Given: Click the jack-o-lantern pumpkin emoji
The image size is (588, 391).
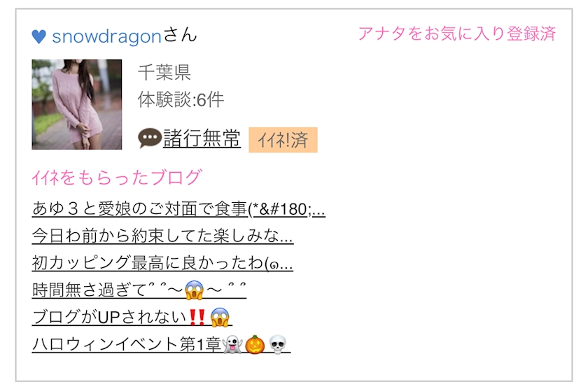Looking at the screenshot, I should pyautogui.click(x=255, y=345).
